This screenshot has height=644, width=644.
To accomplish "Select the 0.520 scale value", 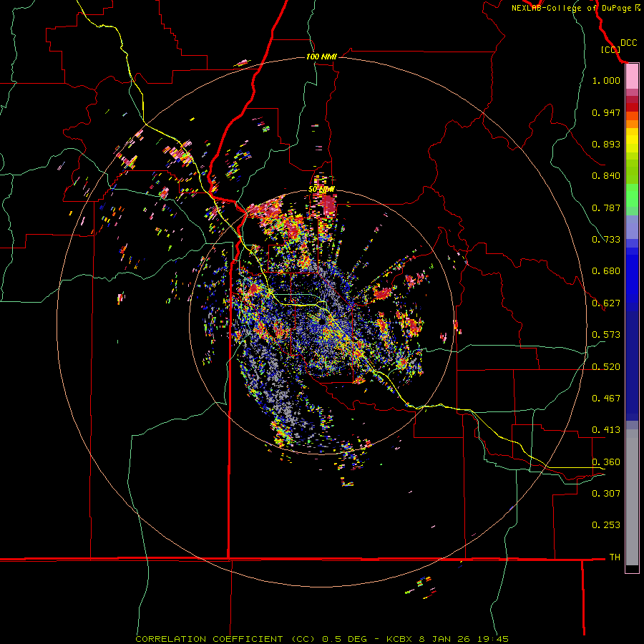I will [606, 367].
